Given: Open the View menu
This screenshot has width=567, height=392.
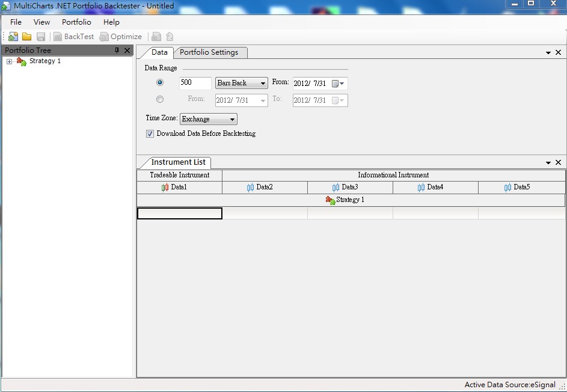Looking at the screenshot, I should point(41,22).
